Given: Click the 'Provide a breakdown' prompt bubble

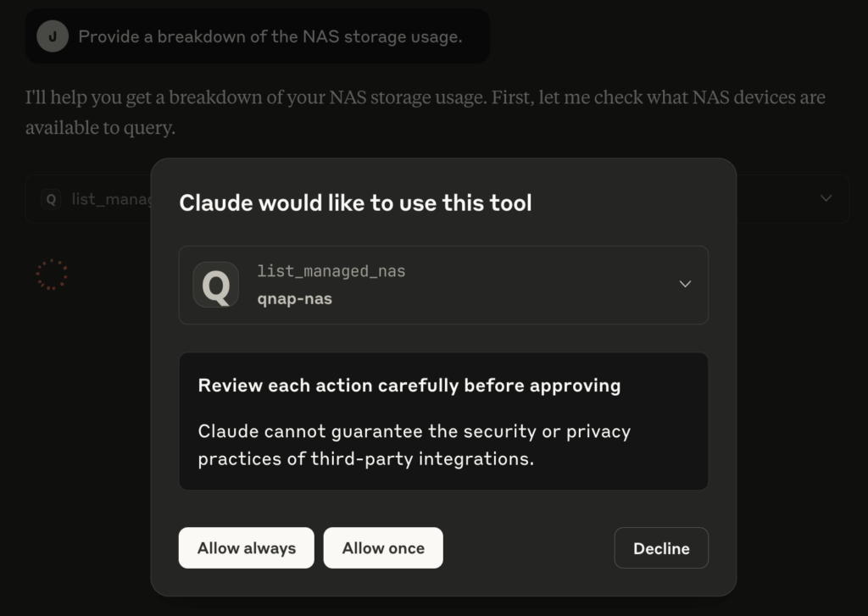Looking at the screenshot, I should tap(258, 36).
